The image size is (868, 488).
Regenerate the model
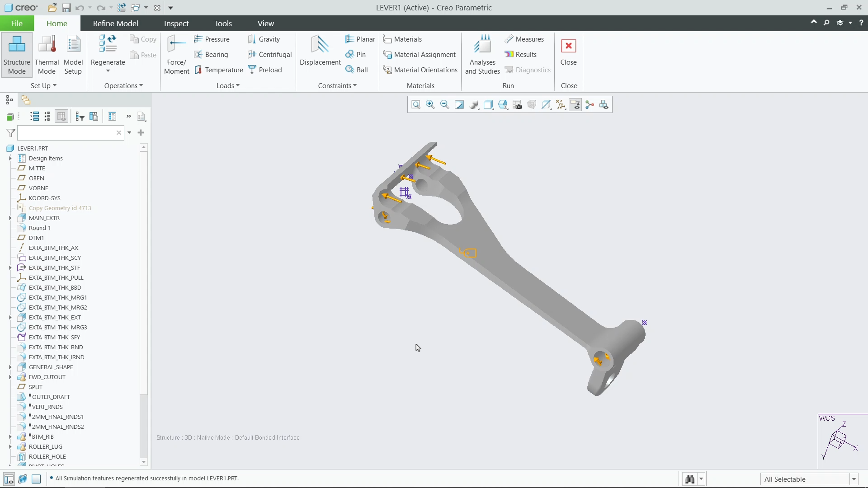click(x=108, y=54)
